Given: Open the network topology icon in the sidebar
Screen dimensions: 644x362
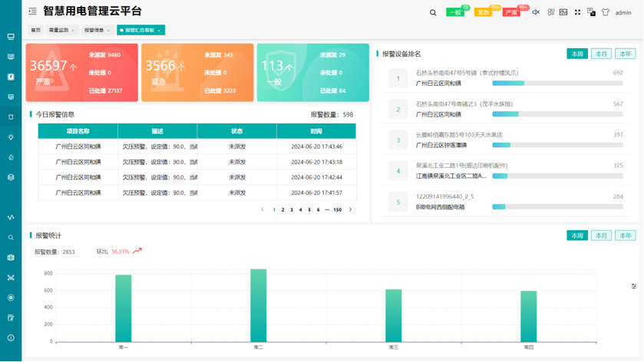Looking at the screenshot, I should (x=11, y=278).
